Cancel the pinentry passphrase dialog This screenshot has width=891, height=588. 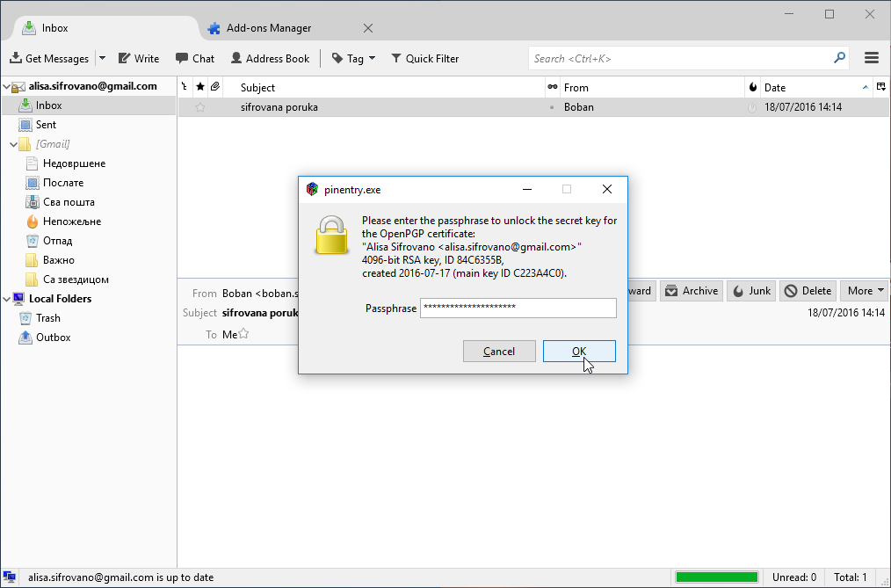pyautogui.click(x=499, y=351)
